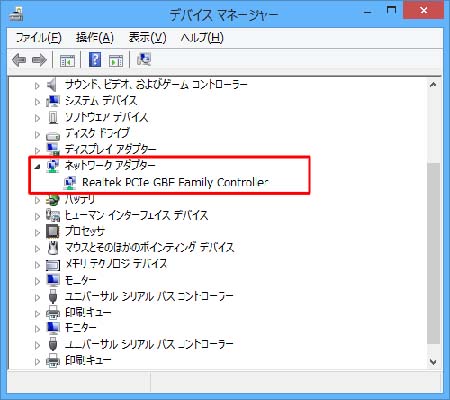The image size is (450, 400).
Task: Click the ディスク ドライブ disk drive icon
Action: [x=53, y=135]
